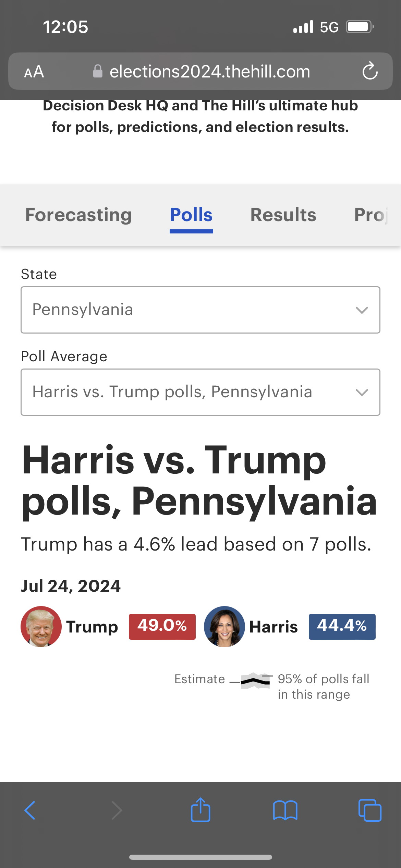Tap Harris's blue 44.4% badge
This screenshot has width=401, height=868.
[342, 627]
